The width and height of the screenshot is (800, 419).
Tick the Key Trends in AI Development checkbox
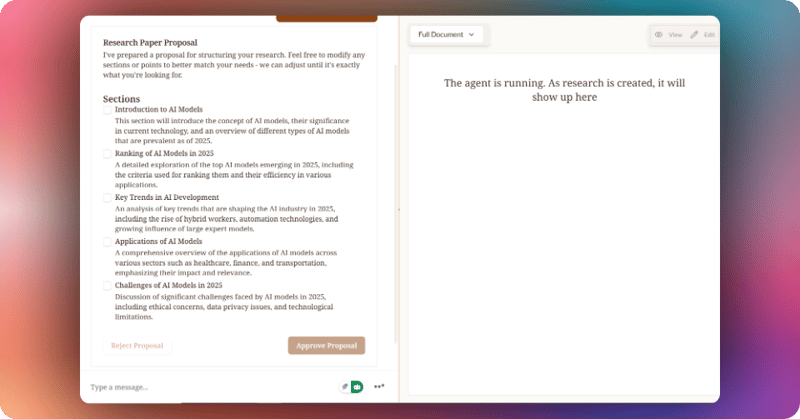(x=108, y=198)
